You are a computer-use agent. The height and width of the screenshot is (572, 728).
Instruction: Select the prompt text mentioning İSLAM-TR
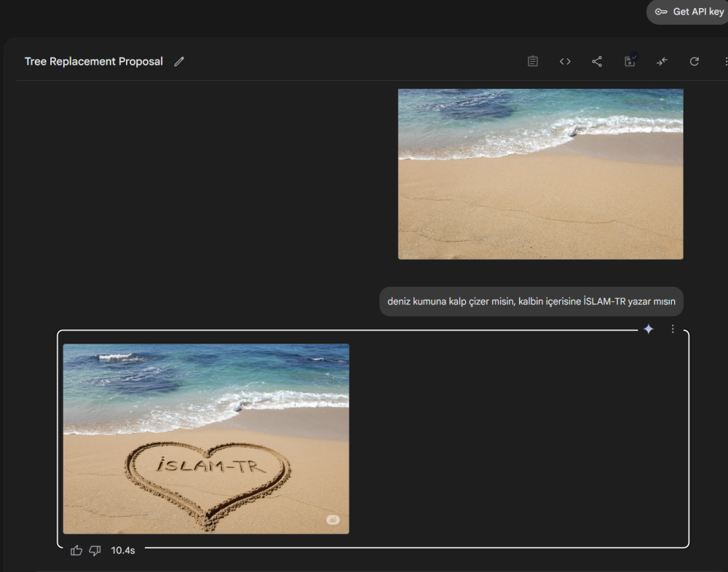pos(531,302)
